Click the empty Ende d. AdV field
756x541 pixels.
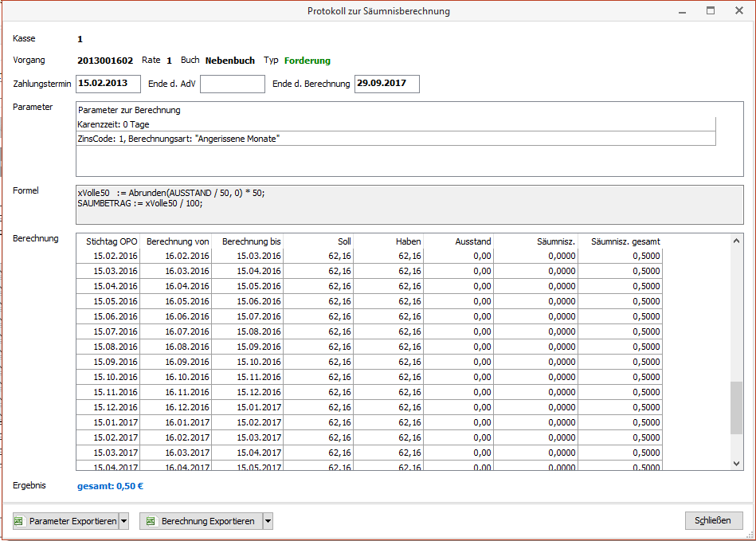(233, 84)
